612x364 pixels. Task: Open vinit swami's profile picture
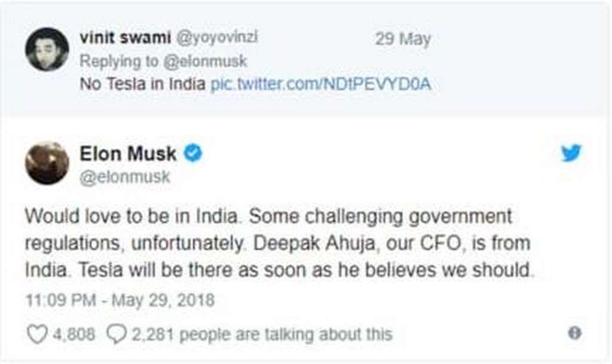[47, 49]
